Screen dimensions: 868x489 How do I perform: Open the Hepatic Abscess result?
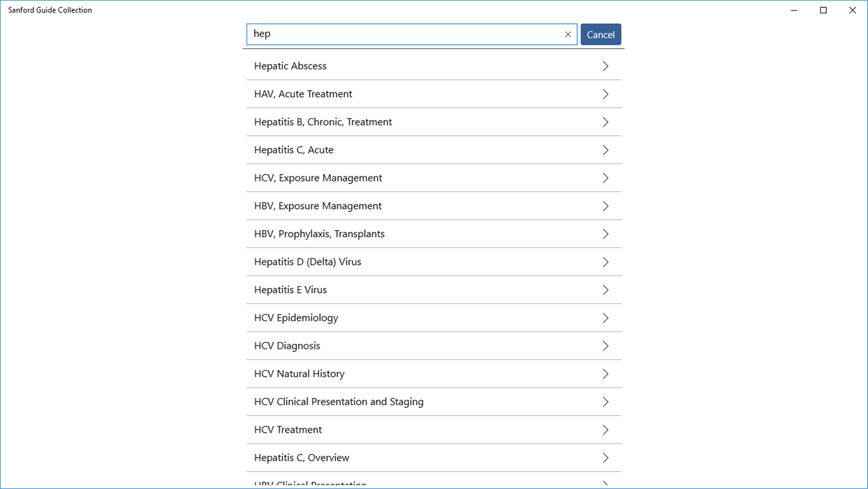point(290,66)
